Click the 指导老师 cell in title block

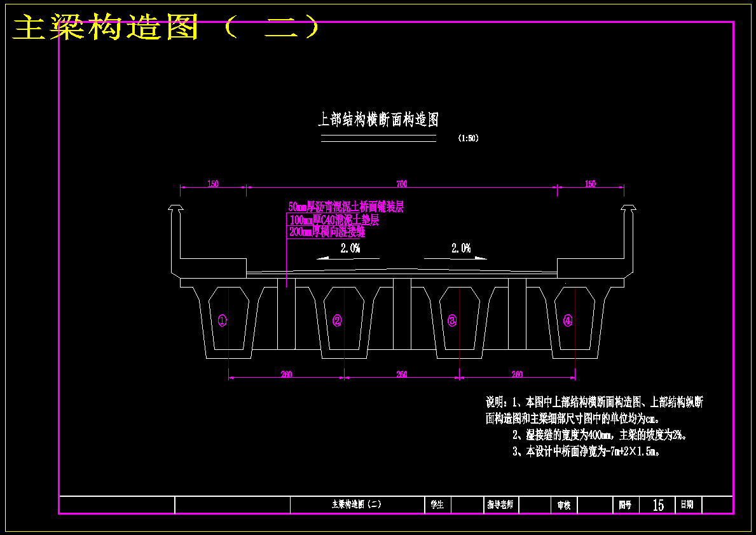(x=500, y=504)
